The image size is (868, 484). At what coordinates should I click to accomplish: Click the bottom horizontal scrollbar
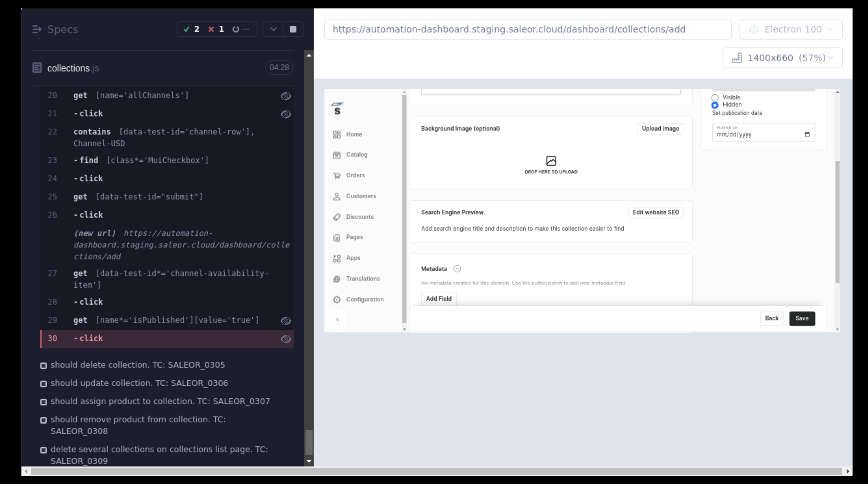tap(436, 471)
